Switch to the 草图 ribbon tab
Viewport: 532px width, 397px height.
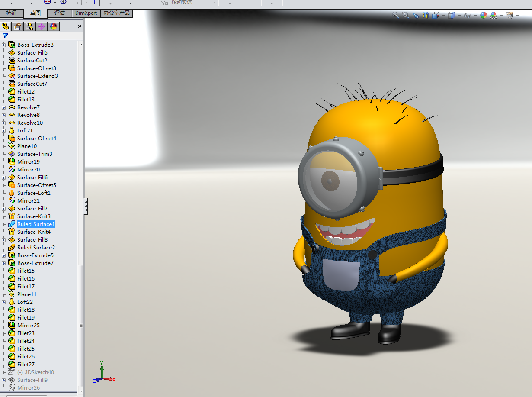tap(35, 13)
